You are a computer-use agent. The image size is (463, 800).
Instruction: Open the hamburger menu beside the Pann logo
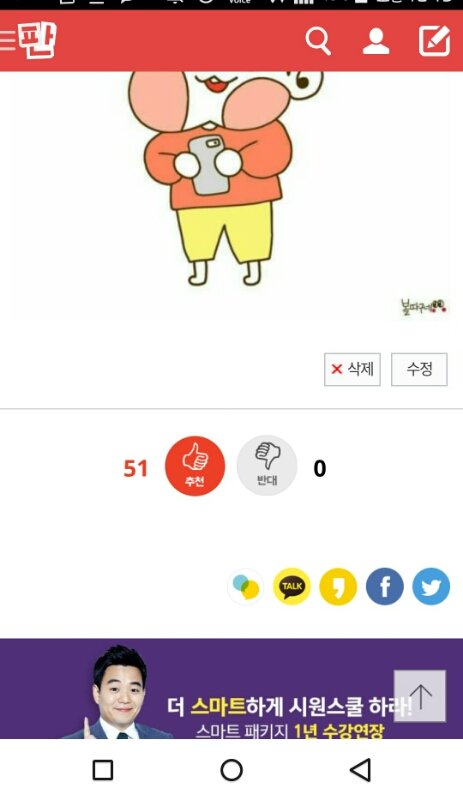coord(8,40)
